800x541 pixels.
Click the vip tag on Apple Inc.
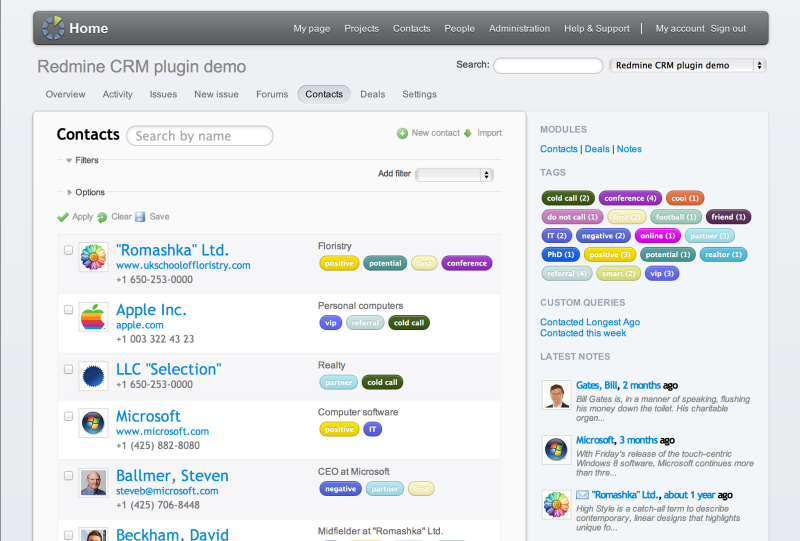[331, 323]
